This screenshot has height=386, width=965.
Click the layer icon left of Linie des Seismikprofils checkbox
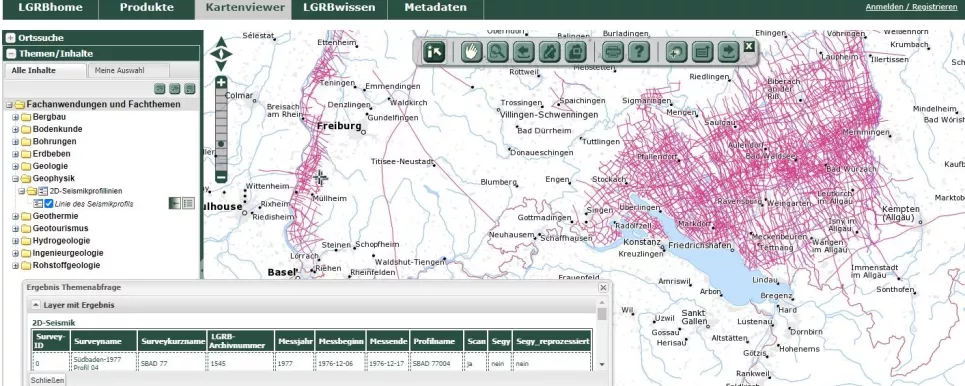38,204
